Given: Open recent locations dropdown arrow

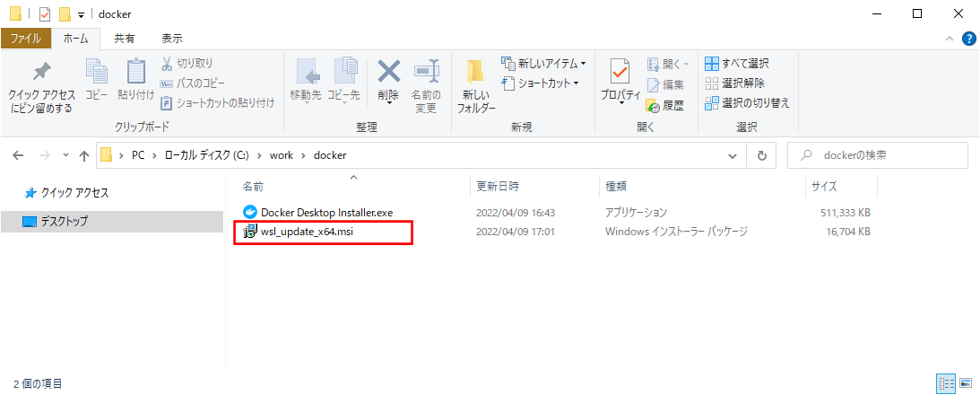Looking at the screenshot, I should click(x=65, y=156).
